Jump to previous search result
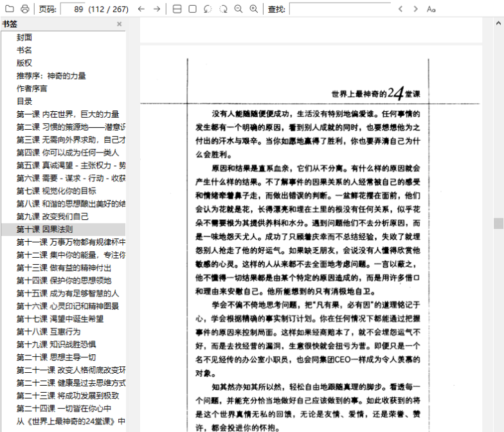Viewport: 504px width, 432px height. point(401,9)
